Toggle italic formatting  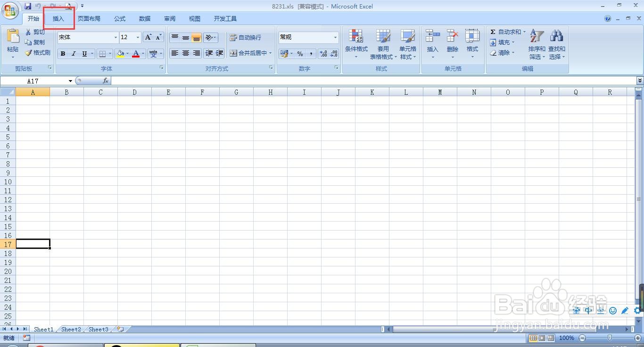tap(74, 54)
